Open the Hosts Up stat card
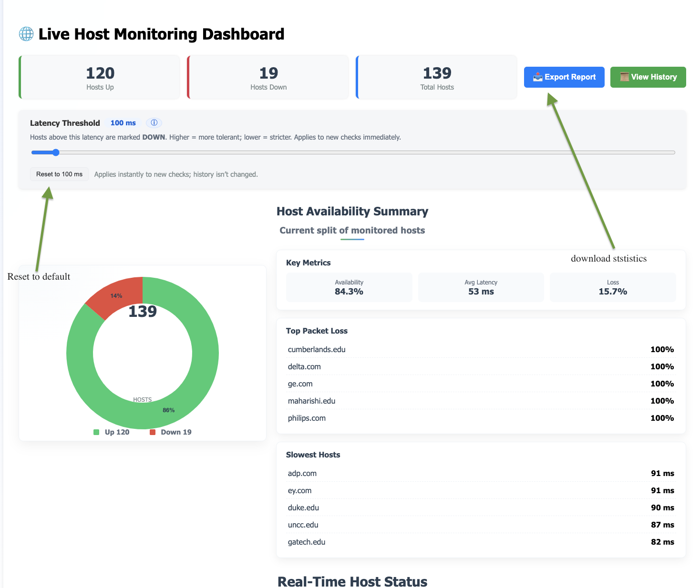Image resolution: width=700 pixels, height=588 pixels. click(99, 77)
